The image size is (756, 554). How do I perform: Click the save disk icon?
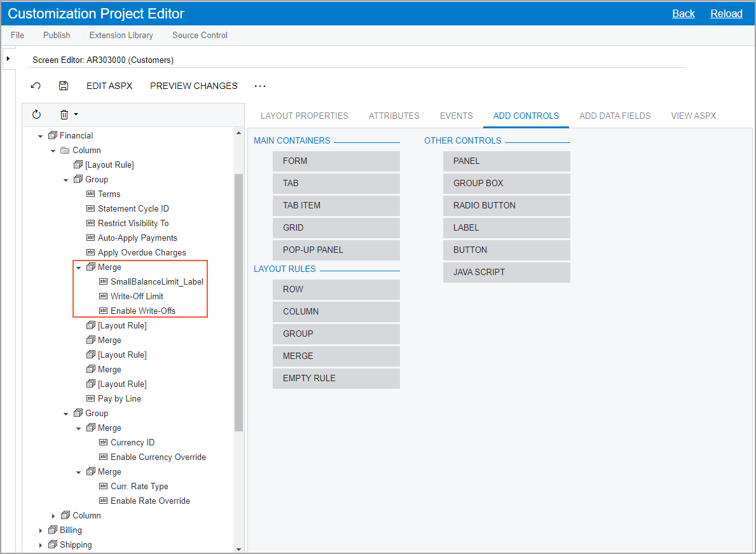pyautogui.click(x=63, y=86)
